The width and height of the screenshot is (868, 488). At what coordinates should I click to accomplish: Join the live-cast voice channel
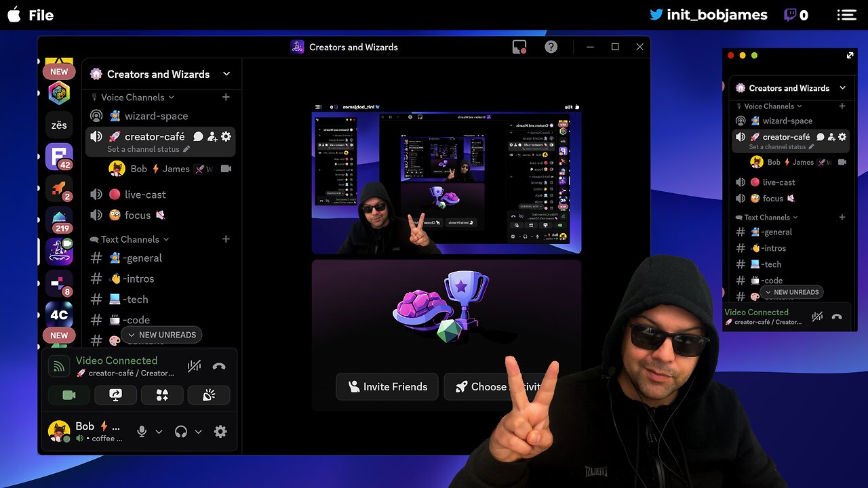pyautogui.click(x=161, y=195)
